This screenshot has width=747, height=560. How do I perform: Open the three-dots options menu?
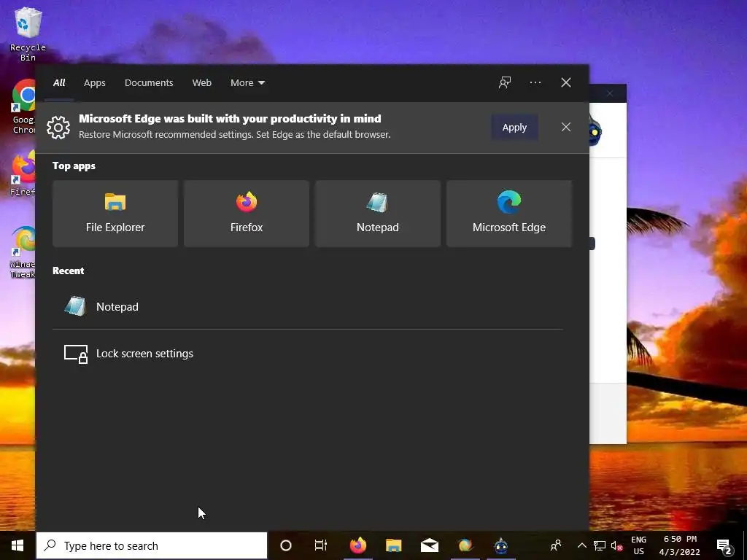(535, 82)
